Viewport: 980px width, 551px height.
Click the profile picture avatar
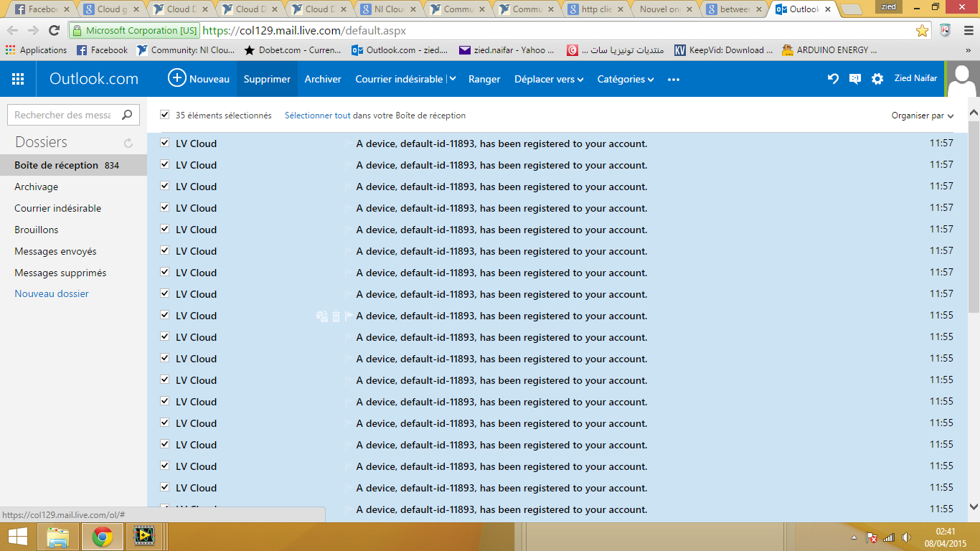tap(962, 79)
